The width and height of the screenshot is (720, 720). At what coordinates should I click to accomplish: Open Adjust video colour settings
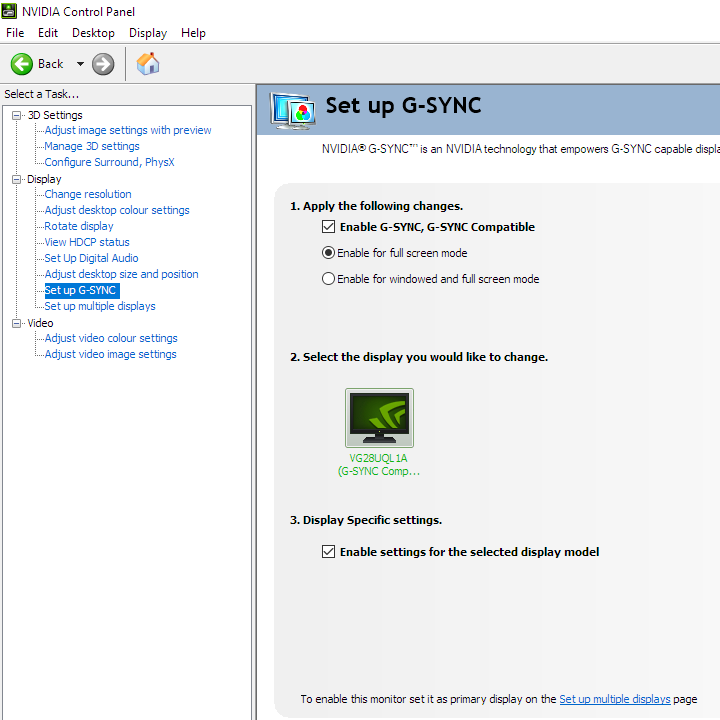[x=111, y=338]
